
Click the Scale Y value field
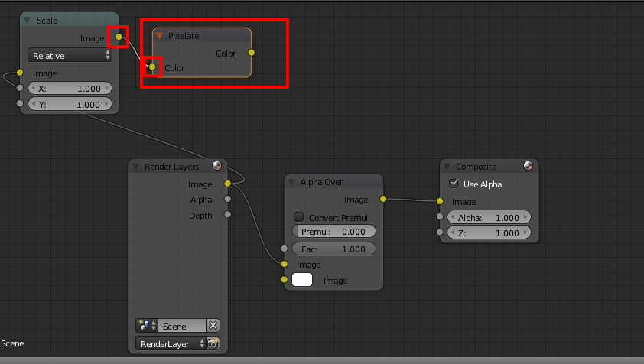pos(70,104)
